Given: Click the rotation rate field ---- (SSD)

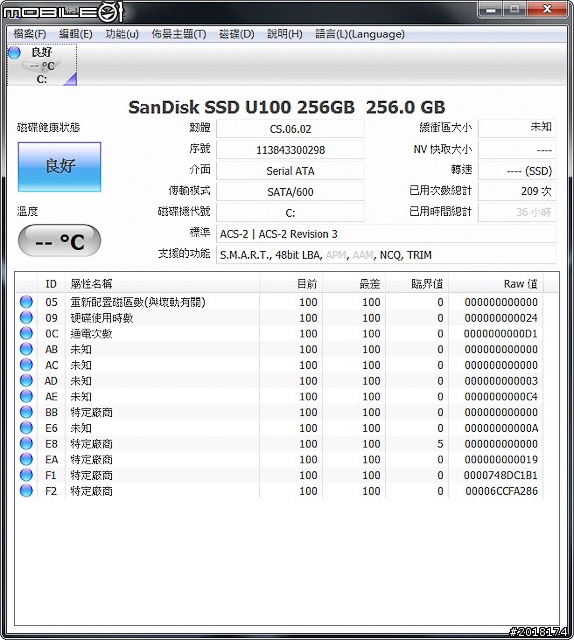Looking at the screenshot, I should tap(517, 171).
